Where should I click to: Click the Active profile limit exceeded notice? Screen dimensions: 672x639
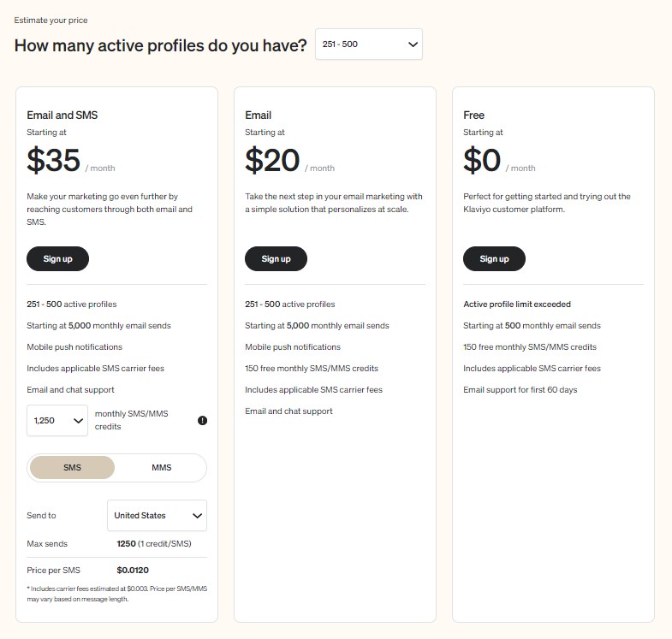517,304
